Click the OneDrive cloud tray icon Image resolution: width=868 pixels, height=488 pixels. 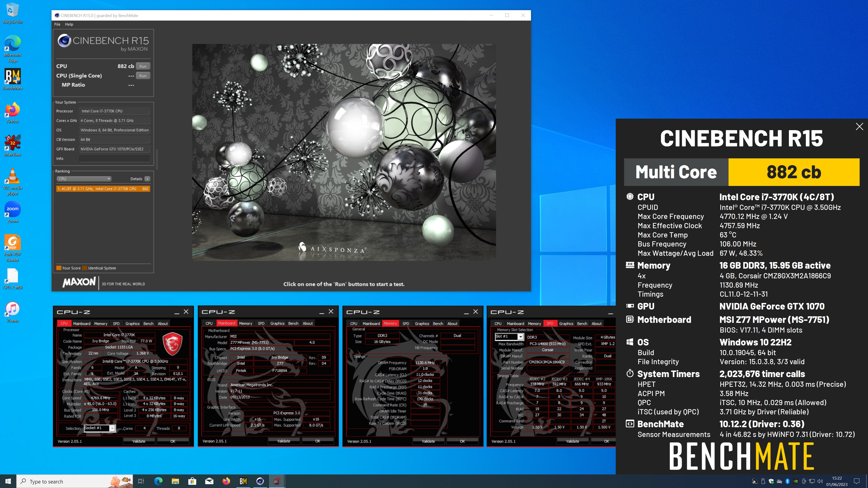(779, 481)
